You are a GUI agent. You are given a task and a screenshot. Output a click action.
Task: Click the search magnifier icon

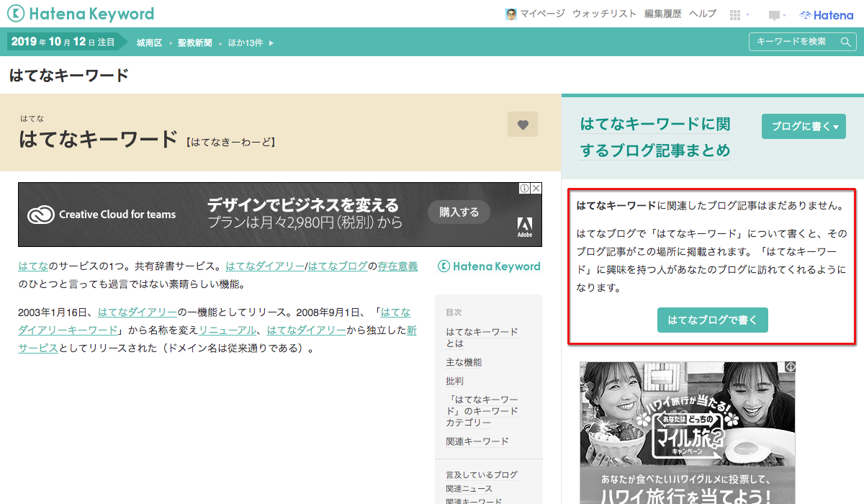point(845,42)
